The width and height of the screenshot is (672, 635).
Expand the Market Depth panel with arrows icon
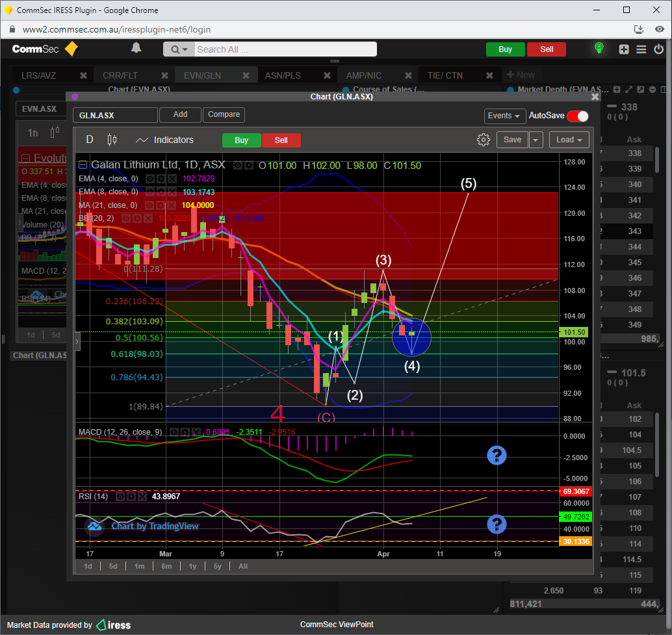pyautogui.click(x=628, y=90)
